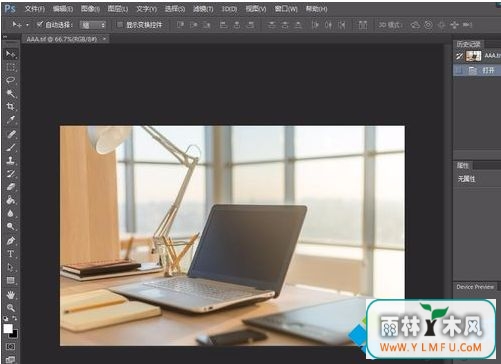
Task: Select the Move tool in toolbox
Action: tap(10, 54)
